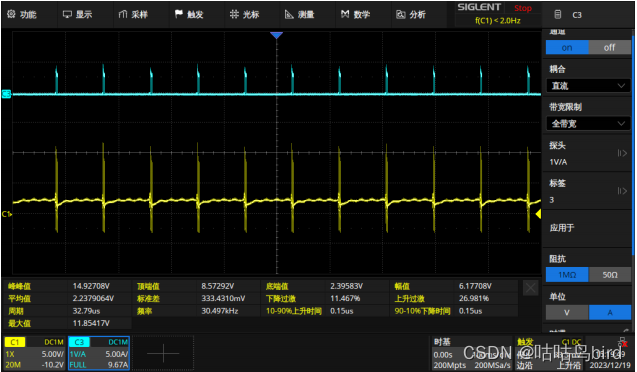Click the 平均值 measurement value 2.2379064V

pyautogui.click(x=93, y=298)
